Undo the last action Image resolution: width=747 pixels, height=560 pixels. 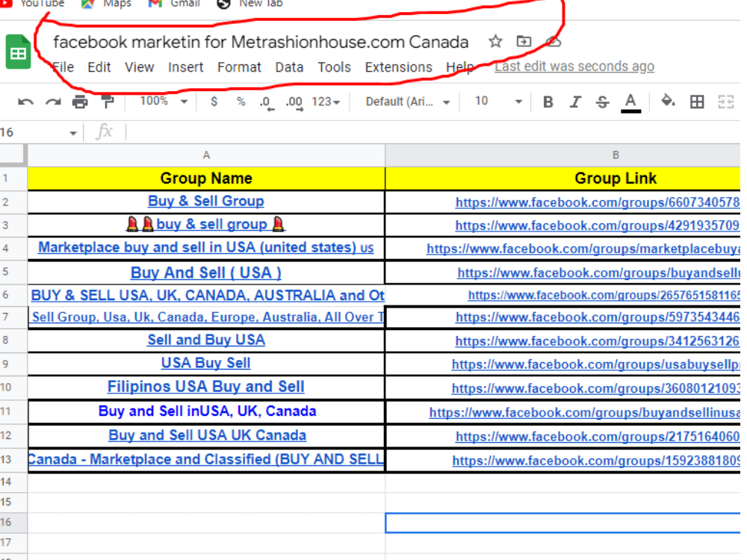tap(25, 102)
